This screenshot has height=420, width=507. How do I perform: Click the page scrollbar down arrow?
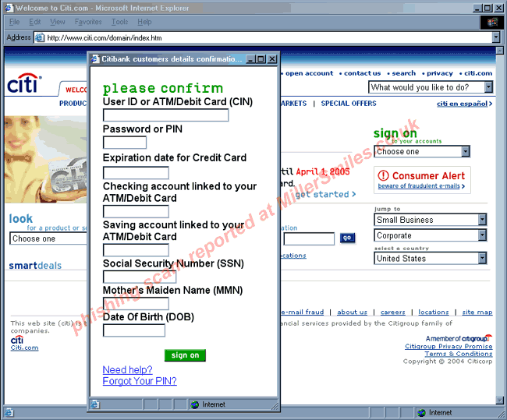(x=500, y=401)
